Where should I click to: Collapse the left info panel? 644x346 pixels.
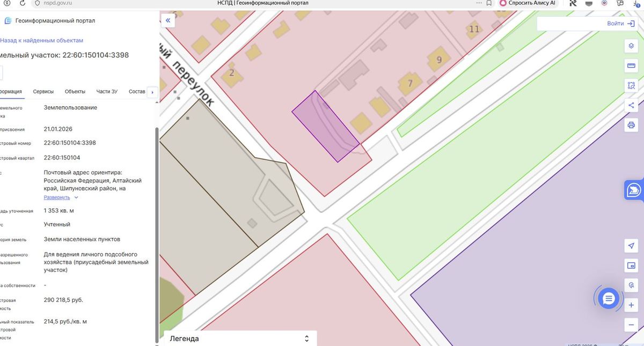pyautogui.click(x=168, y=20)
